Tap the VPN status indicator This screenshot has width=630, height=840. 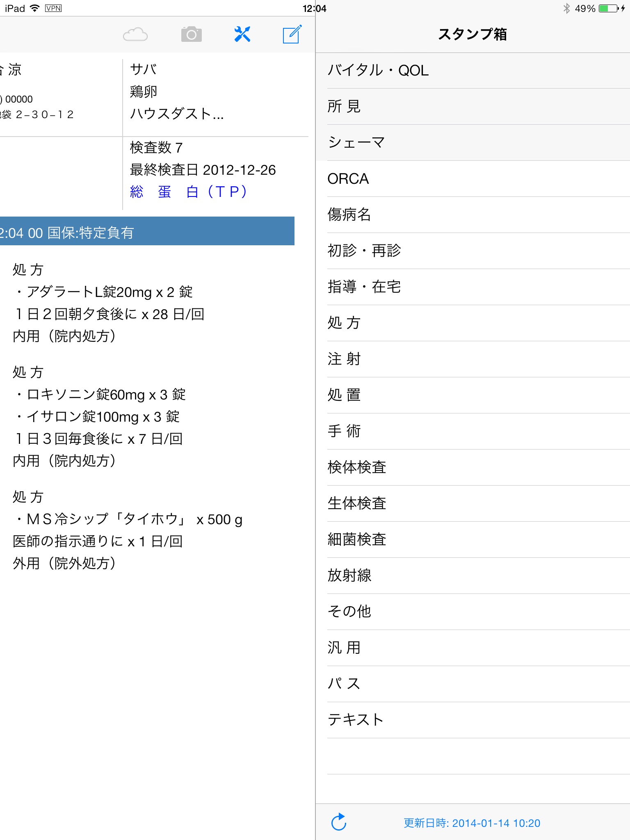point(53,8)
